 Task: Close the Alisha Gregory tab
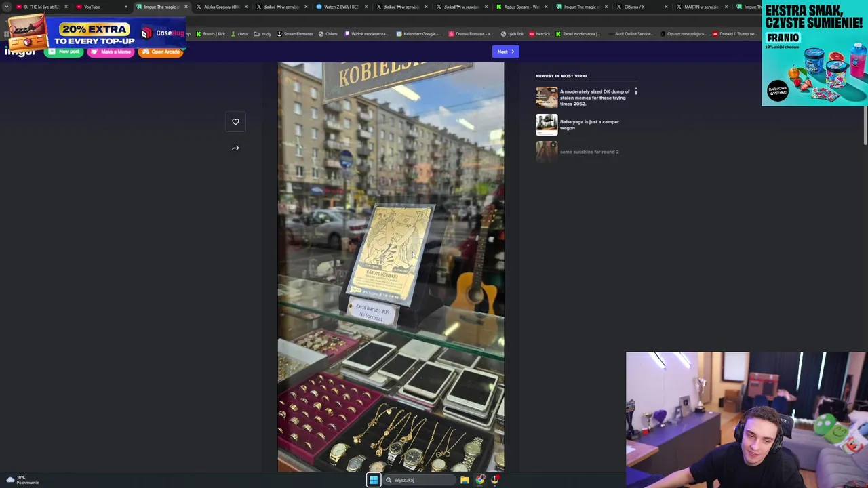[245, 7]
